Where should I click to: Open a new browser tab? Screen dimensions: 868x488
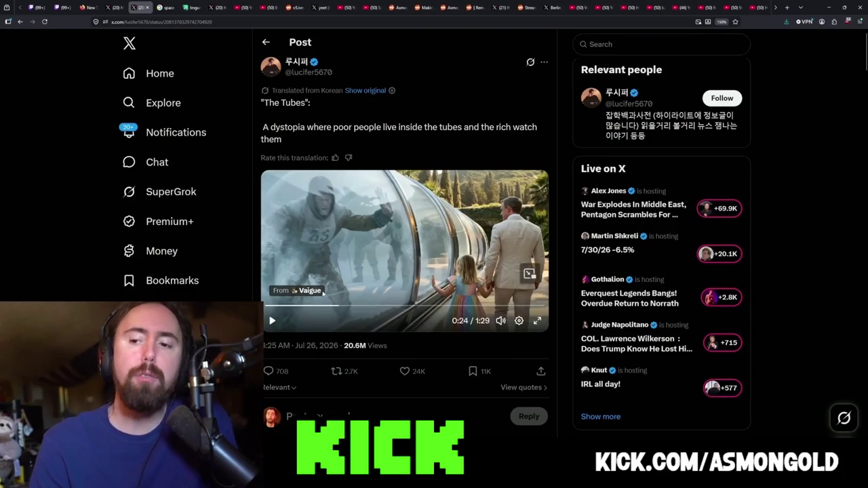[787, 7]
